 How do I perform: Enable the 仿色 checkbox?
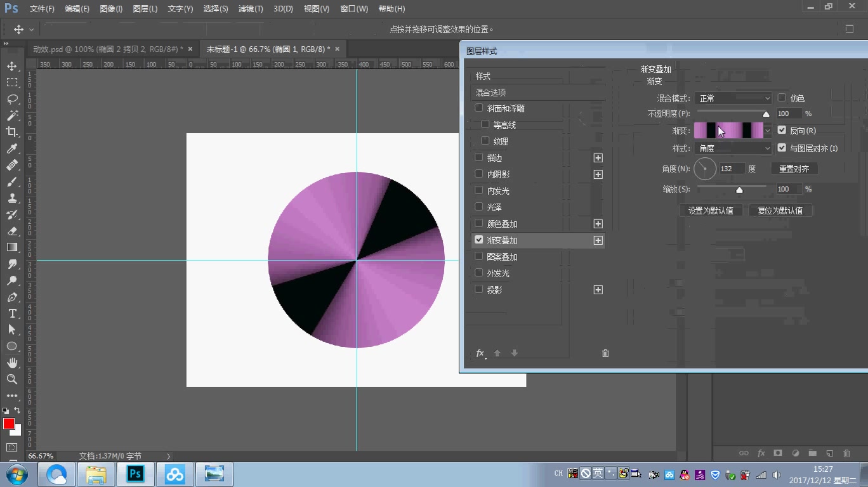pos(782,98)
